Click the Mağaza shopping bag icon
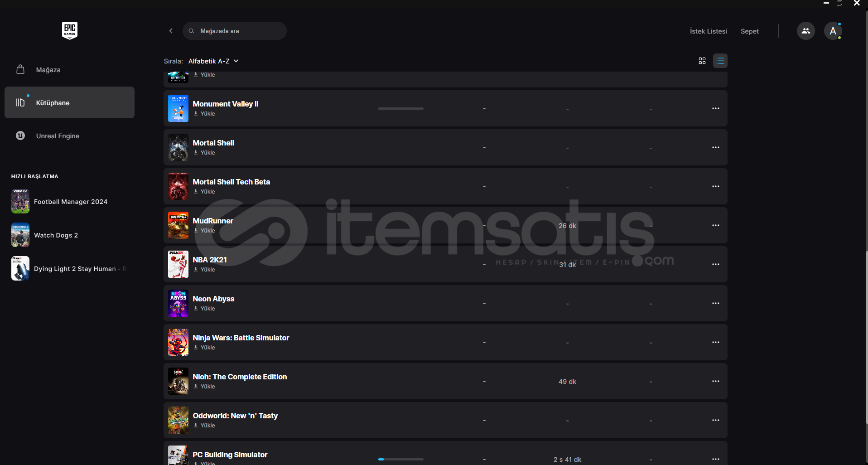The width and height of the screenshot is (868, 465). click(20, 69)
